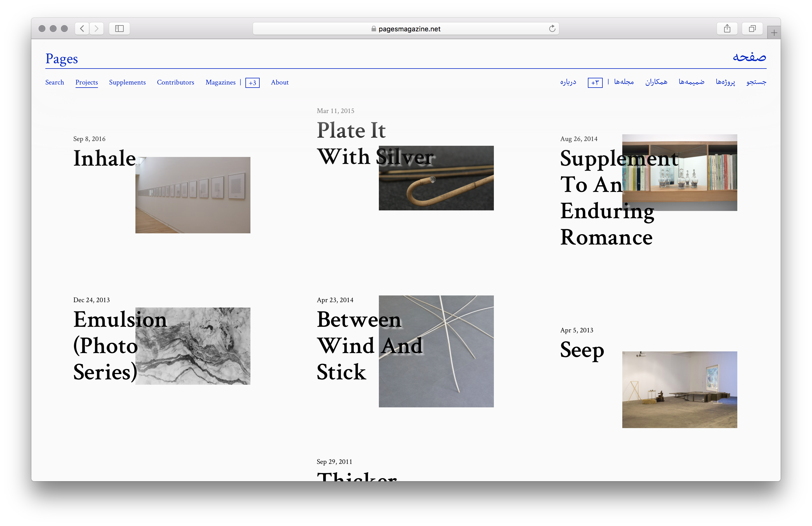812x526 pixels.
Task: Open the Inhale gallery wall thumbnail
Action: [x=193, y=195]
